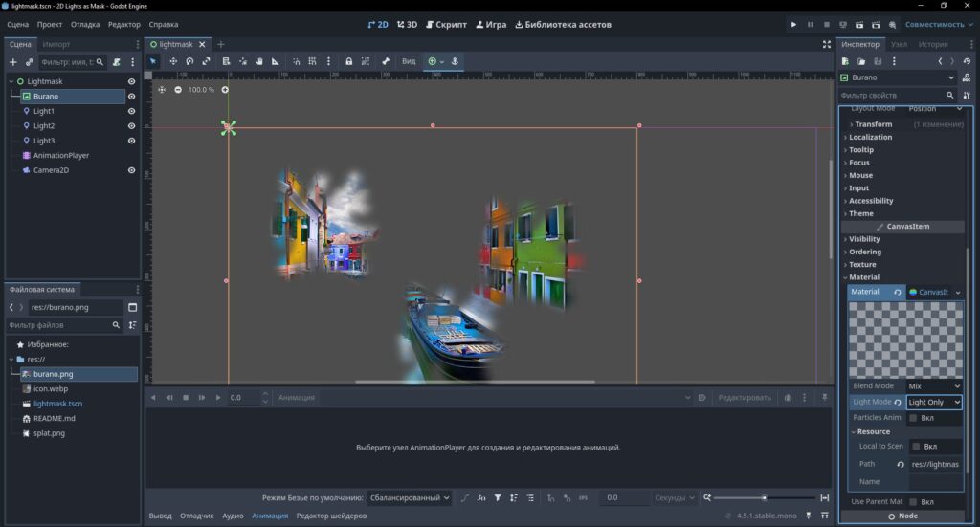Open the Отладка menu
Image resolution: width=980 pixels, height=527 pixels.
pos(85,24)
